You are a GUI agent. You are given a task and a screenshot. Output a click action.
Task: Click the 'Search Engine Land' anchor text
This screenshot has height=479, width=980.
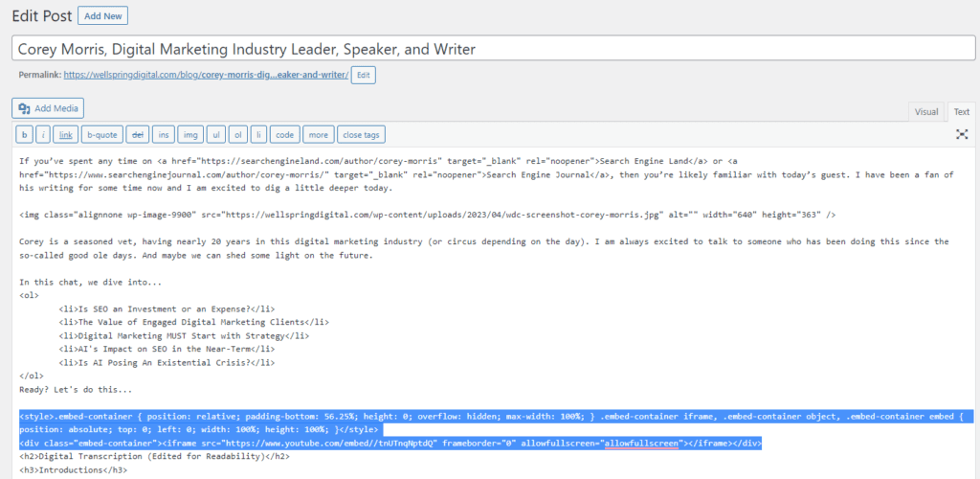click(x=643, y=161)
